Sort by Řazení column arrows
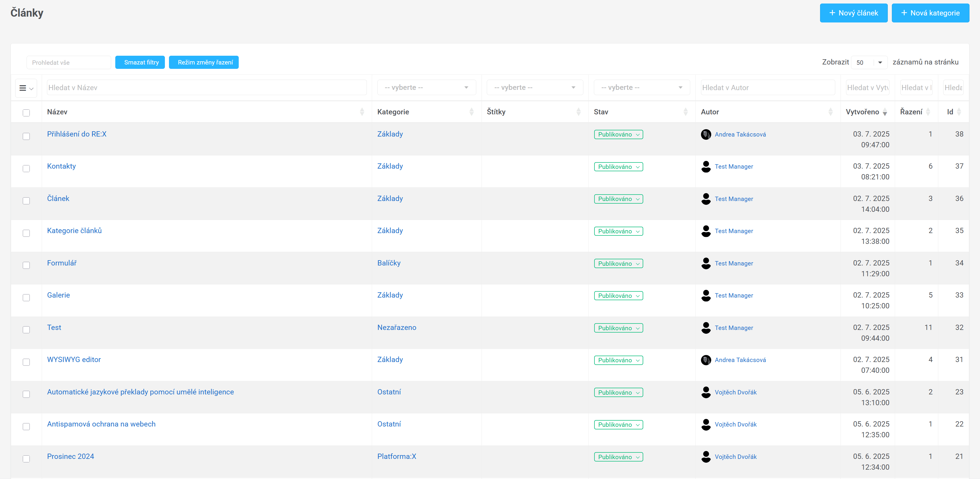 [x=928, y=112]
